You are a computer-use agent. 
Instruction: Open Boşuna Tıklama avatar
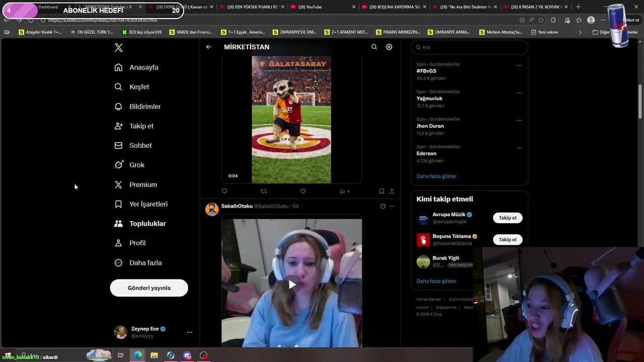click(423, 240)
